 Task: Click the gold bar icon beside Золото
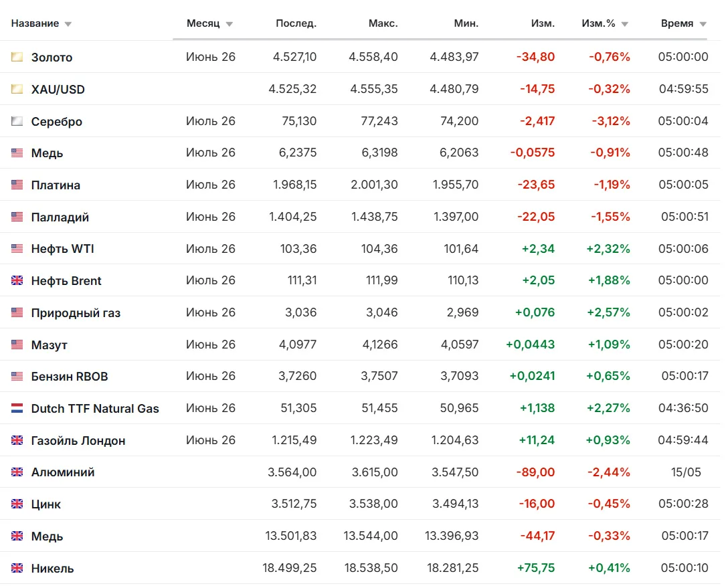coord(17,57)
